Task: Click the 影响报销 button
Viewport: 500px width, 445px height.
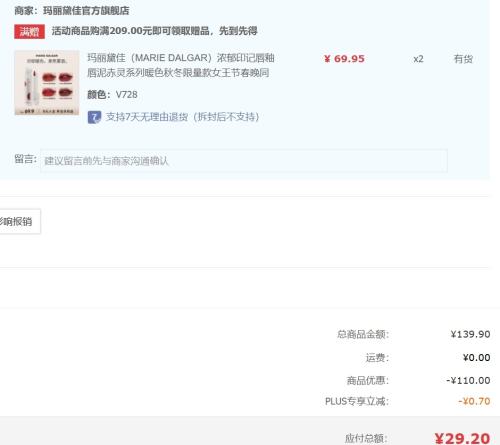Action: 19,221
